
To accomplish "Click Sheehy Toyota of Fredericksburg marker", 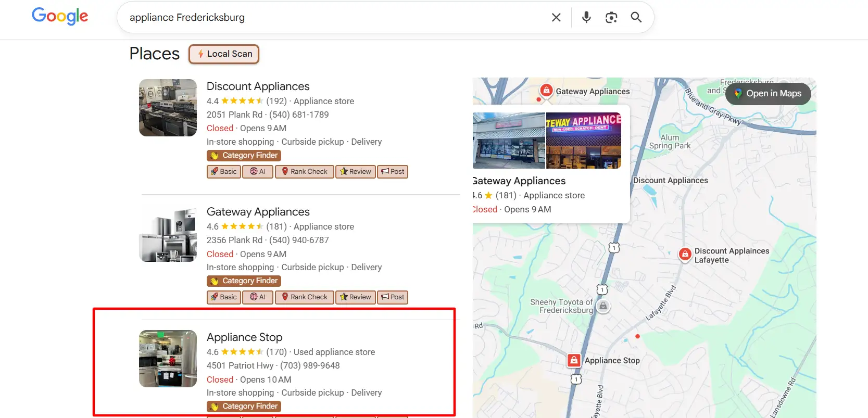I will 603,306.
